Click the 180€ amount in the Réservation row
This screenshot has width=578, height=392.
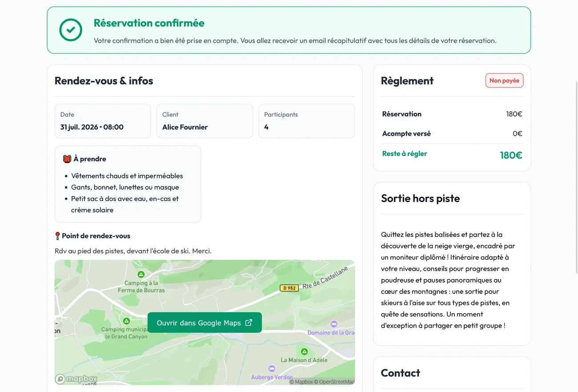[x=514, y=114]
